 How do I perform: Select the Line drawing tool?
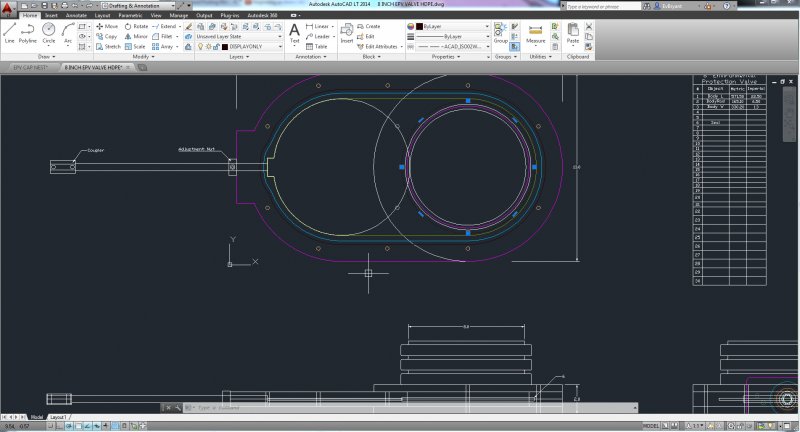pos(9,33)
